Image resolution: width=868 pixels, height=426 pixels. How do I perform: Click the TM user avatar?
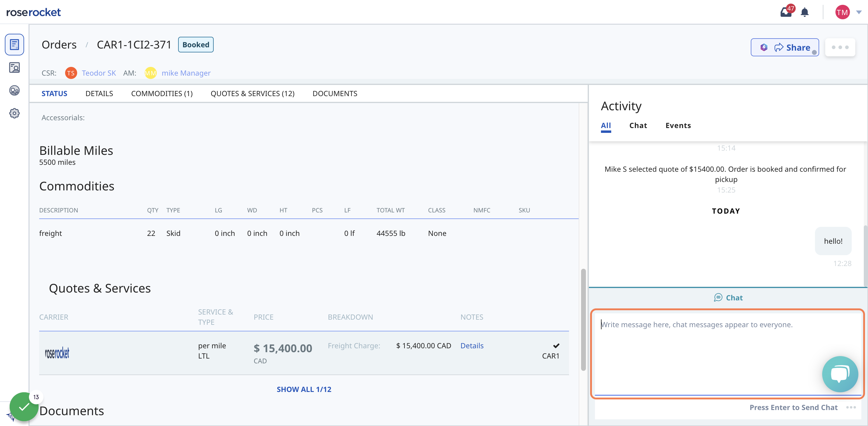(842, 12)
